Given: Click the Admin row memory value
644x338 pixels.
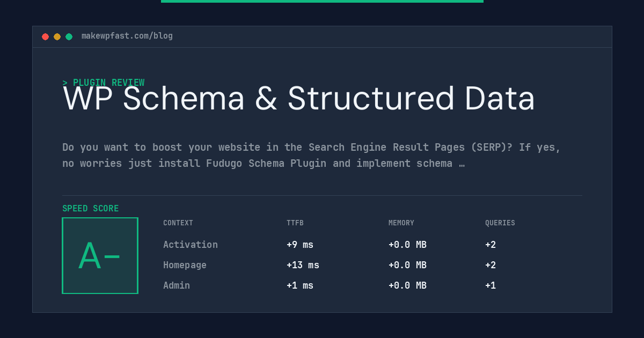Looking at the screenshot, I should 407,285.
